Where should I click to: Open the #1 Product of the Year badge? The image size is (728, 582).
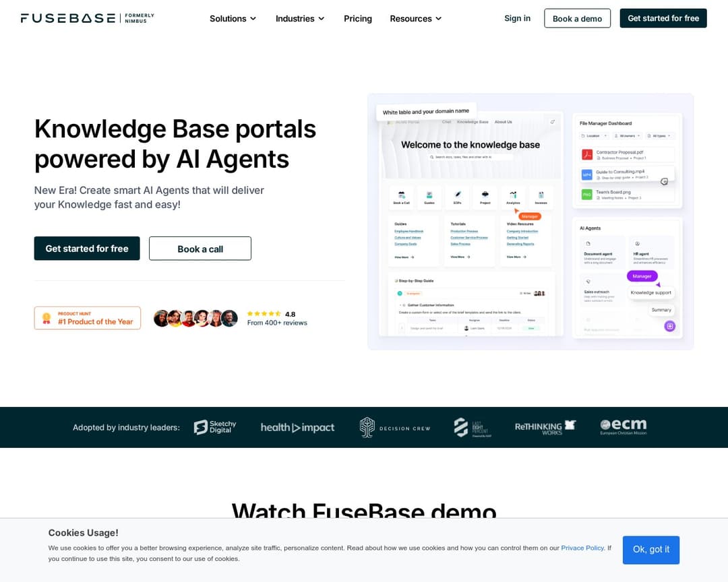tap(87, 318)
